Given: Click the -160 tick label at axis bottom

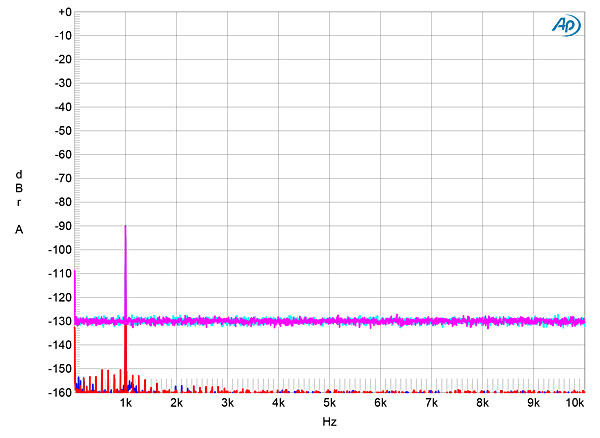Looking at the screenshot, I should (57, 392).
